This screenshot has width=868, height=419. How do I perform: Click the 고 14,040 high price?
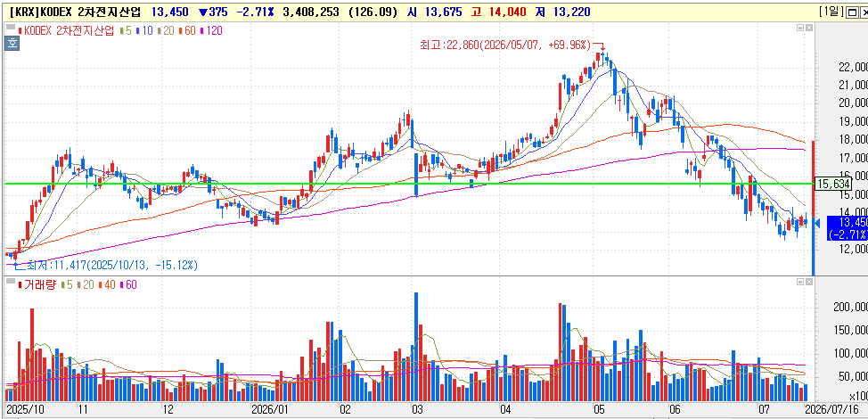499,12
